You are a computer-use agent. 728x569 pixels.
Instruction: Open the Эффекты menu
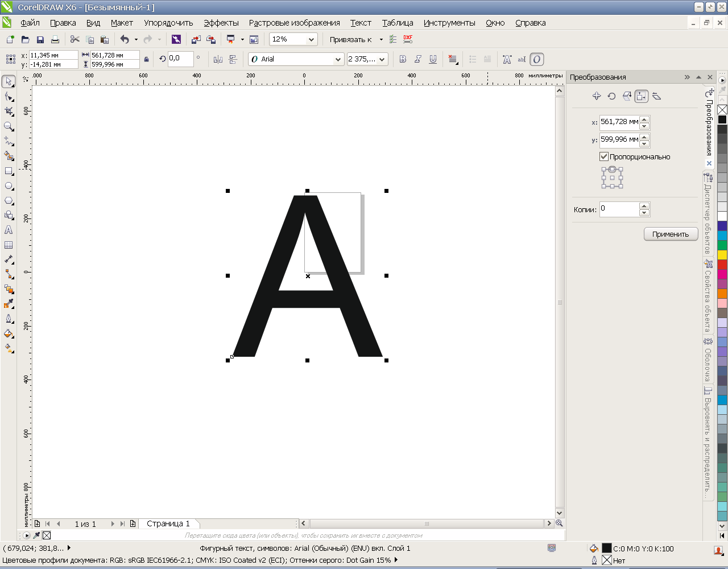[221, 23]
